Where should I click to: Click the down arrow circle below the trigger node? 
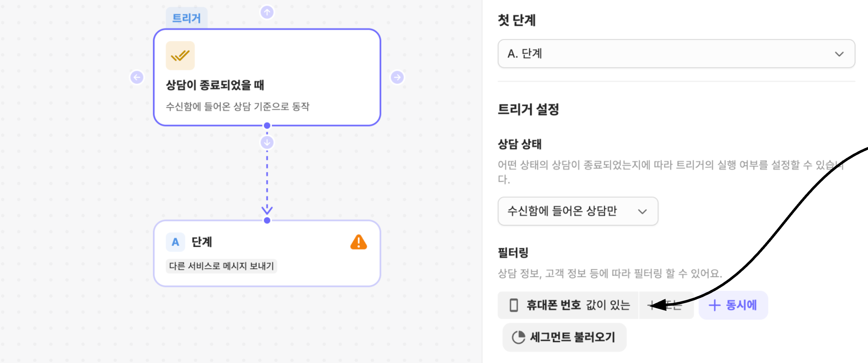tap(267, 142)
